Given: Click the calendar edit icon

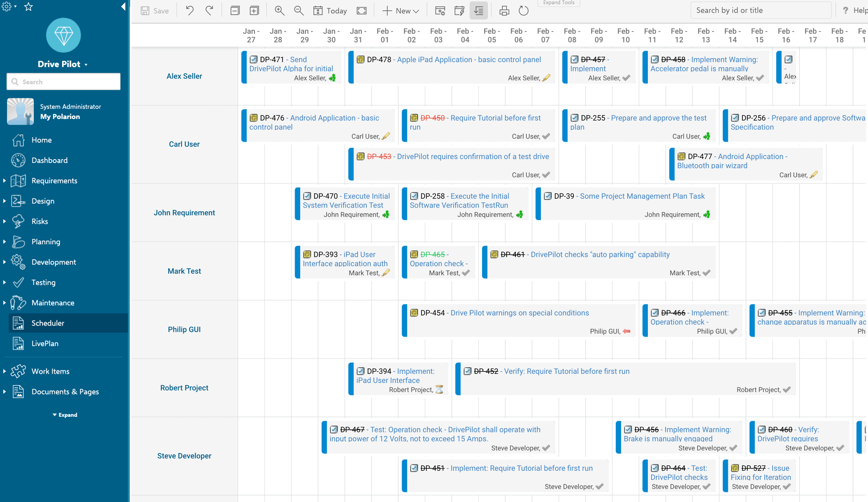Looking at the screenshot, I should tap(459, 11).
